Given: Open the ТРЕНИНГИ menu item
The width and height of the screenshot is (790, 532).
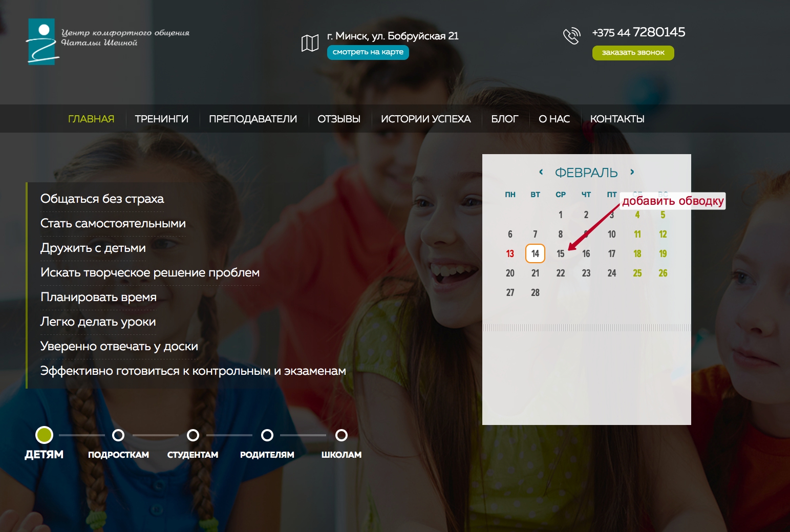Looking at the screenshot, I should click(x=161, y=119).
